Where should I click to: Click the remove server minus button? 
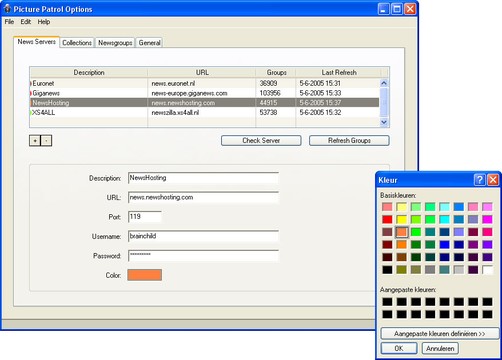click(x=46, y=141)
